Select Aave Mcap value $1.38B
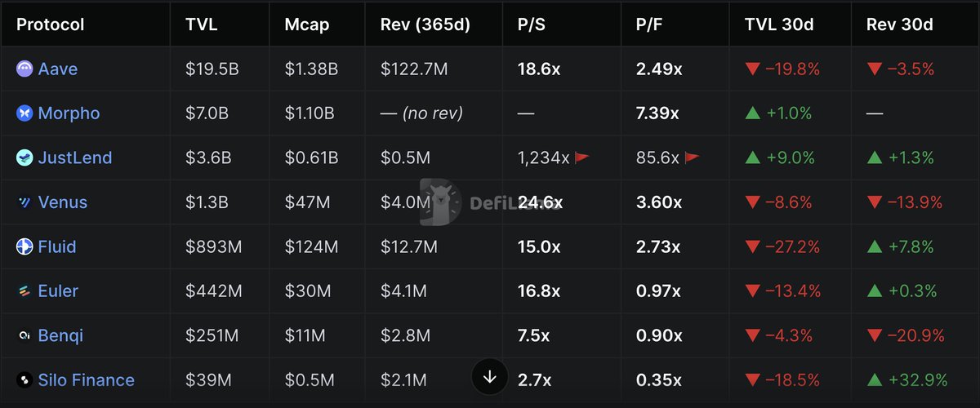 (311, 69)
